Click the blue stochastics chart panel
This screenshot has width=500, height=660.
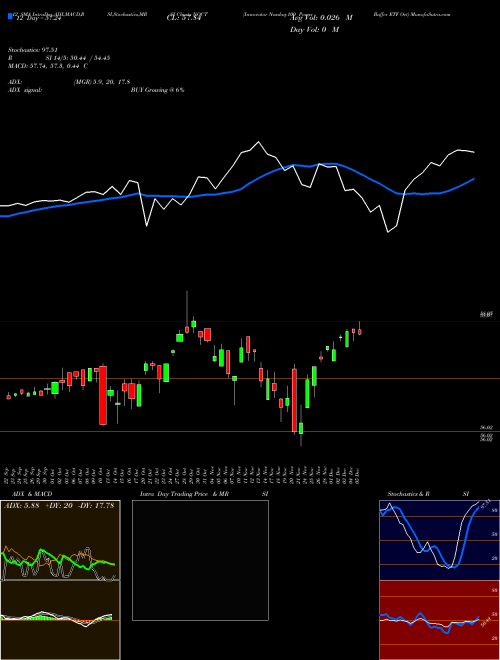(x=439, y=540)
